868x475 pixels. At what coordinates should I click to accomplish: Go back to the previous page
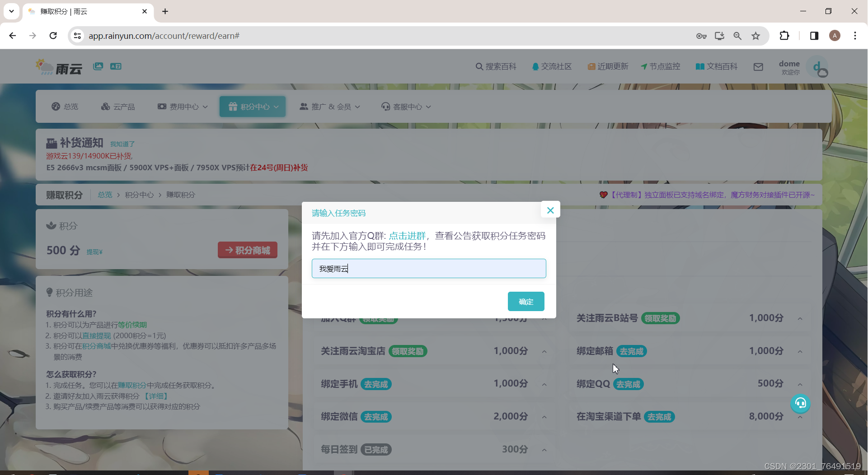13,36
